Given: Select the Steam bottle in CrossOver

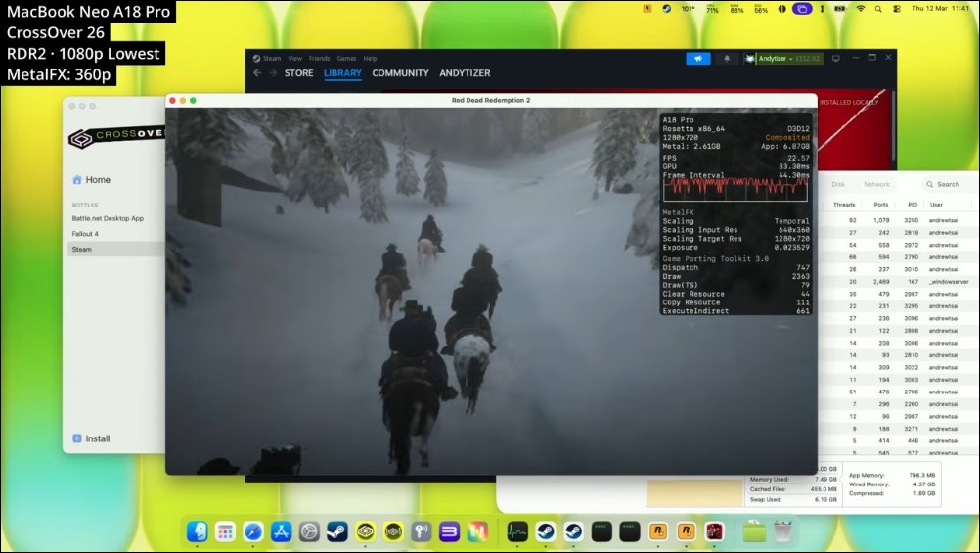Looking at the screenshot, I should click(114, 249).
